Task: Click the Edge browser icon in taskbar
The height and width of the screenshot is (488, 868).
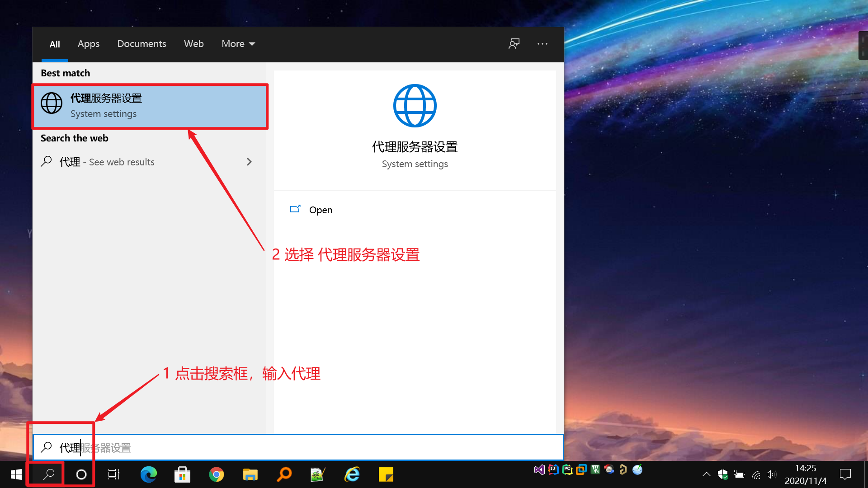Action: (148, 474)
